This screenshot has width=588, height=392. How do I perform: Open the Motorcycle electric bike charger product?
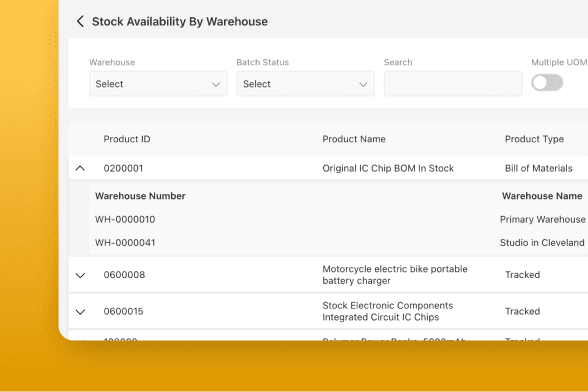(x=395, y=275)
